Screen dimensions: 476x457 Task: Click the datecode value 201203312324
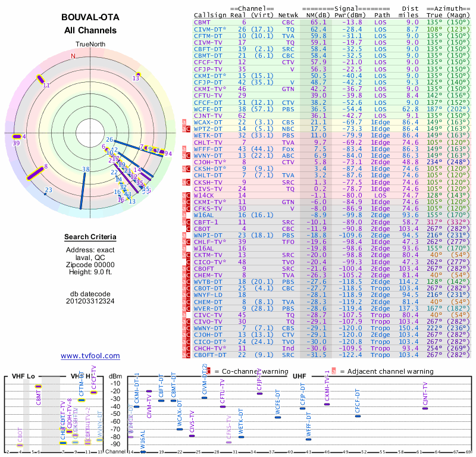point(90,301)
